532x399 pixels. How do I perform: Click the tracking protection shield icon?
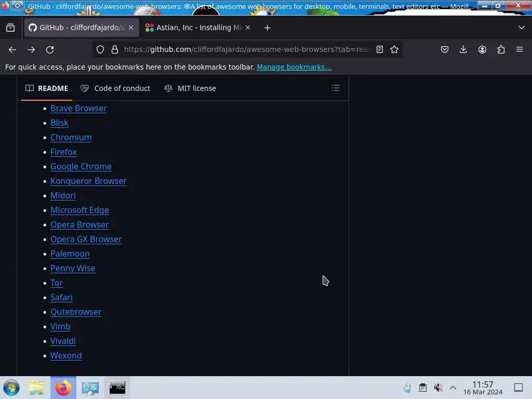(100, 49)
